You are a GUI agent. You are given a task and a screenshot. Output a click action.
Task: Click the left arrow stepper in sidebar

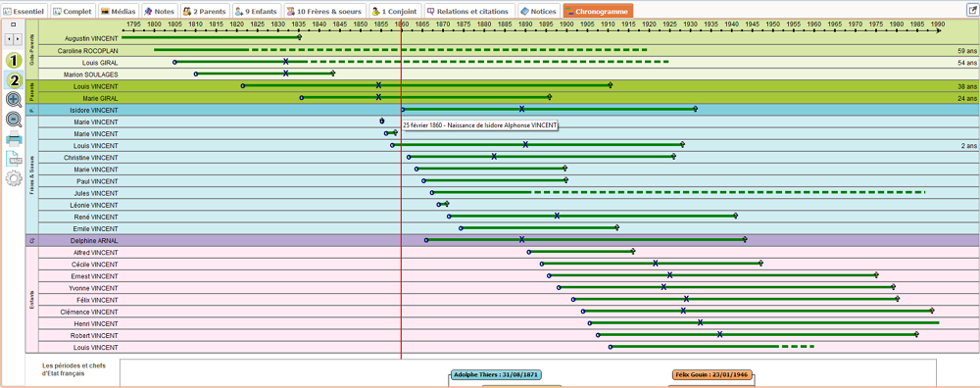(x=10, y=39)
